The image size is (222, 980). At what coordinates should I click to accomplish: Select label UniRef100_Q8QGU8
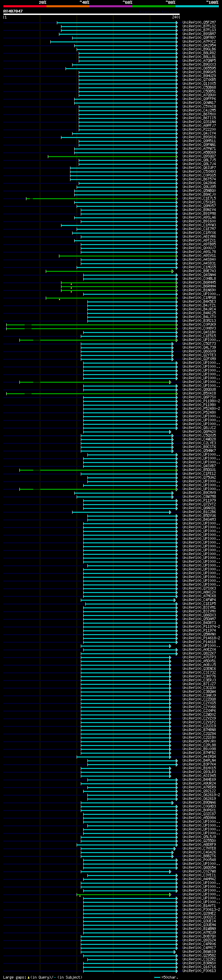[199, 390]
